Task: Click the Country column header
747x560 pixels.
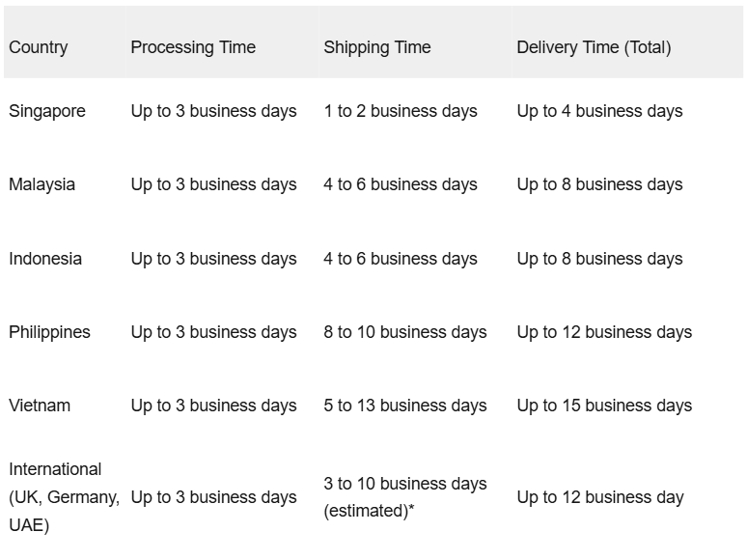Action: (x=38, y=47)
